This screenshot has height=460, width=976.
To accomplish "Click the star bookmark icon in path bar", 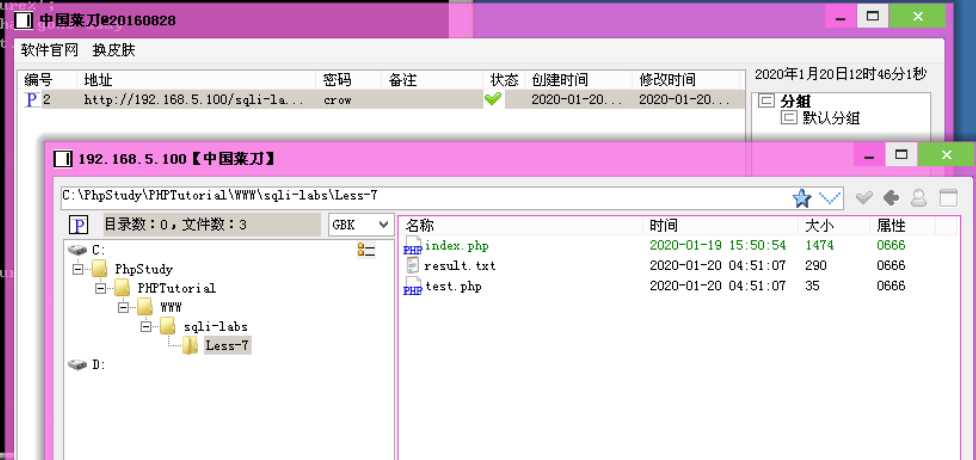I will [x=802, y=199].
